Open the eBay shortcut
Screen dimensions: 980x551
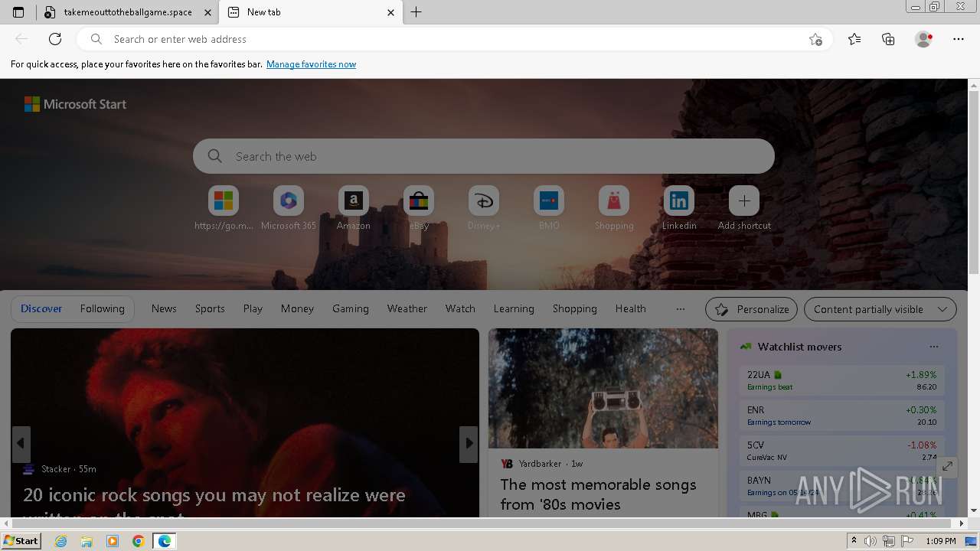point(419,208)
